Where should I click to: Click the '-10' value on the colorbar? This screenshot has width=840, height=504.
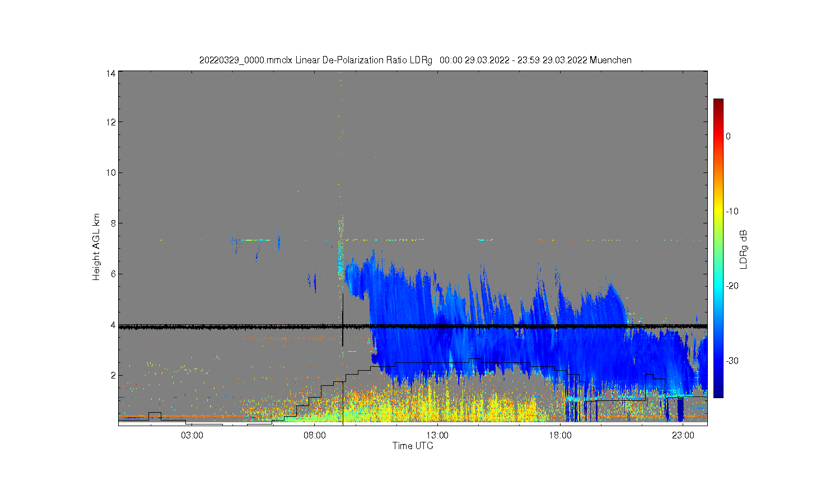point(732,211)
